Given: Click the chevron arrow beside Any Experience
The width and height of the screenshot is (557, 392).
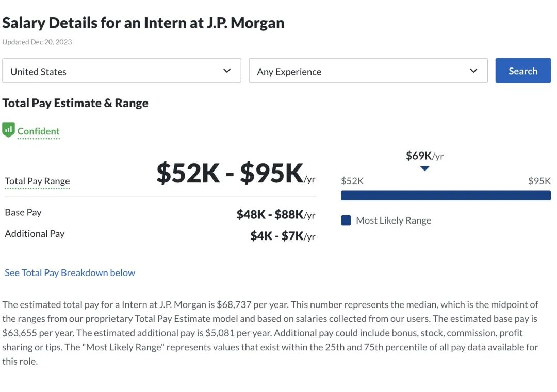Looking at the screenshot, I should [x=473, y=71].
